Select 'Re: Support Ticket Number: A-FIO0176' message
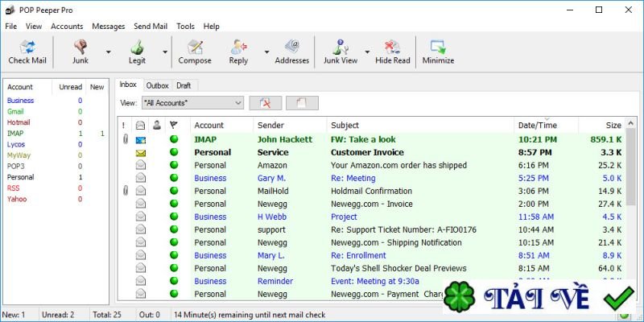This screenshot has width=644, height=322. [404, 229]
